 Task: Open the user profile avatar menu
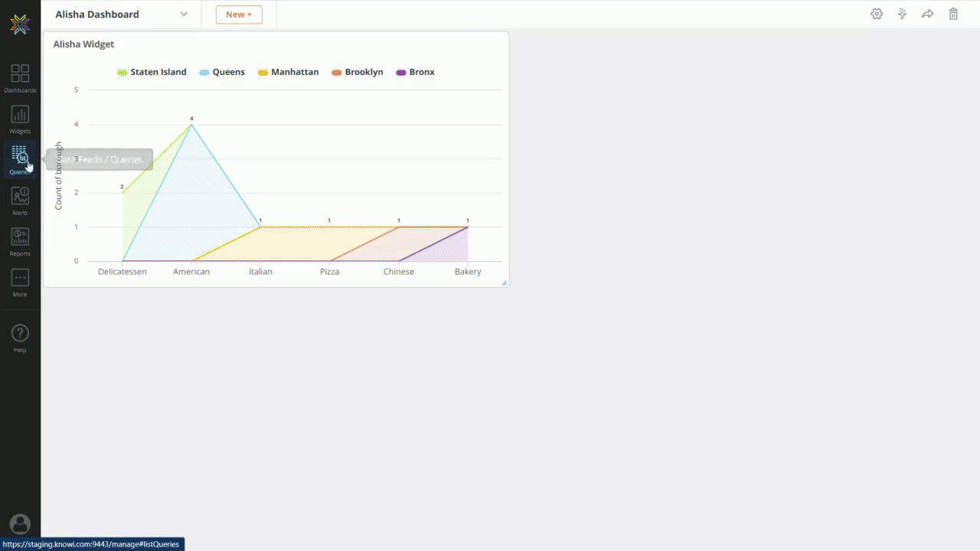pos(20,524)
